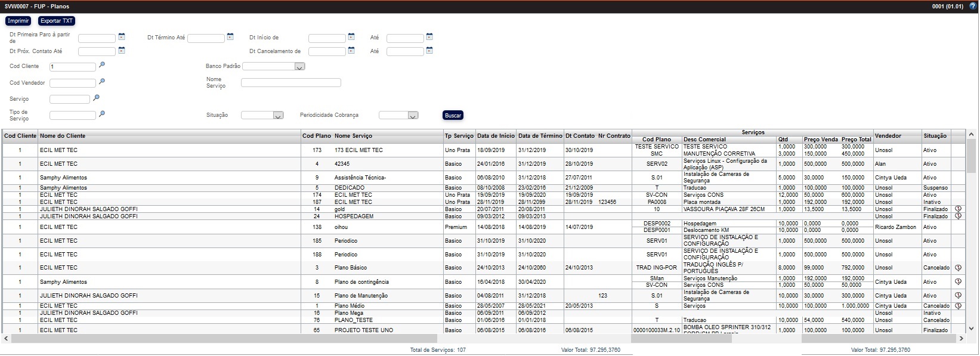Open help question mark icon
The width and height of the screenshot is (980, 356).
(x=973, y=6)
